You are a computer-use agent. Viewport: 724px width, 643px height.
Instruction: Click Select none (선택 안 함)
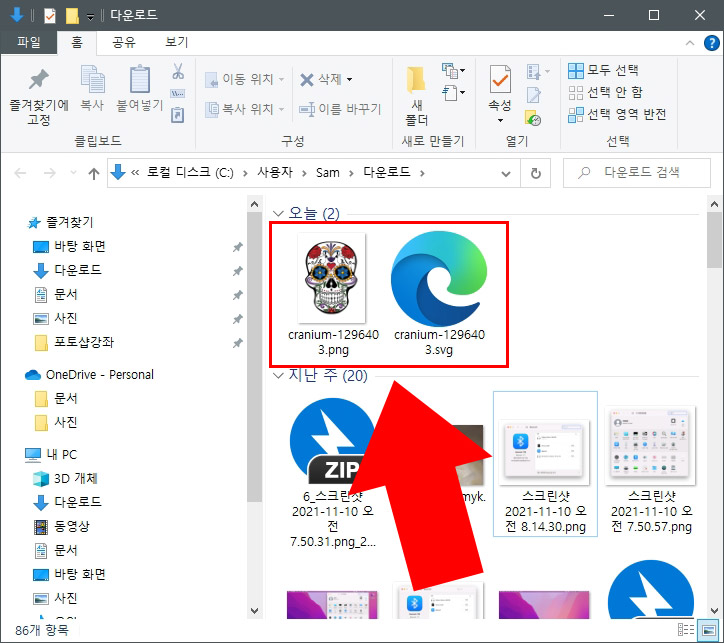point(605,93)
